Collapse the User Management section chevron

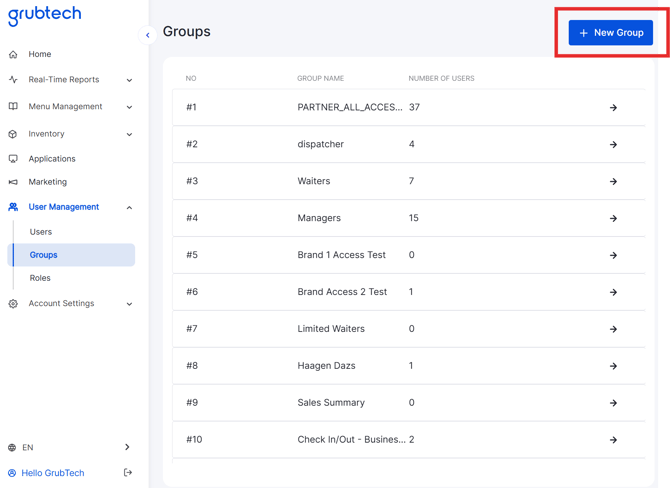[129, 208]
